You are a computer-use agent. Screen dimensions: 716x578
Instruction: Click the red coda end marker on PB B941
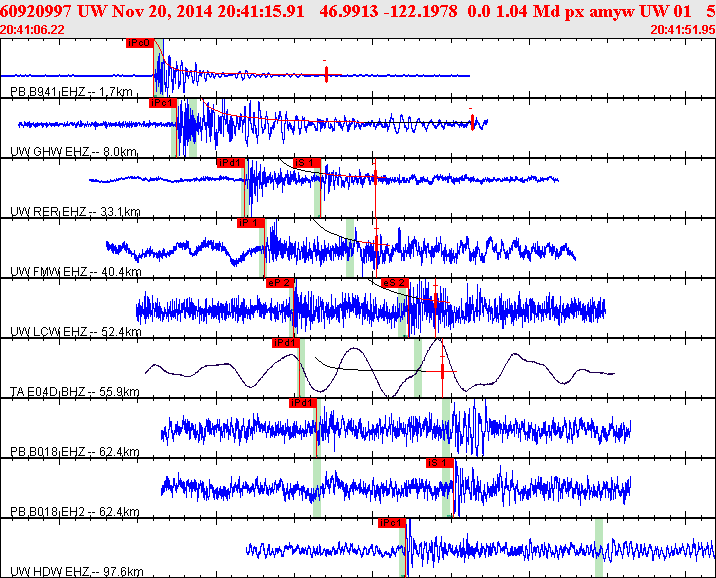click(x=326, y=74)
